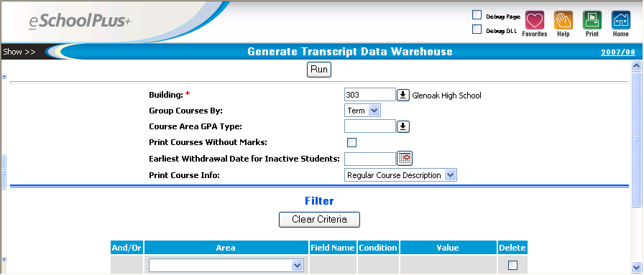Screen dimensions: 644x275
Task: Click the Print icon
Action: coord(592,20)
